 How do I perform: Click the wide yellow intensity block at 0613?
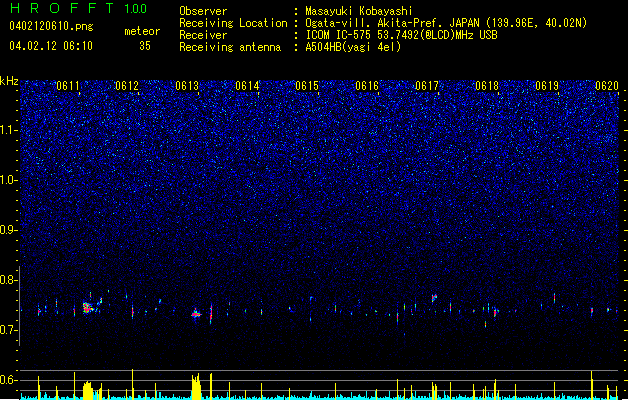tap(196, 387)
